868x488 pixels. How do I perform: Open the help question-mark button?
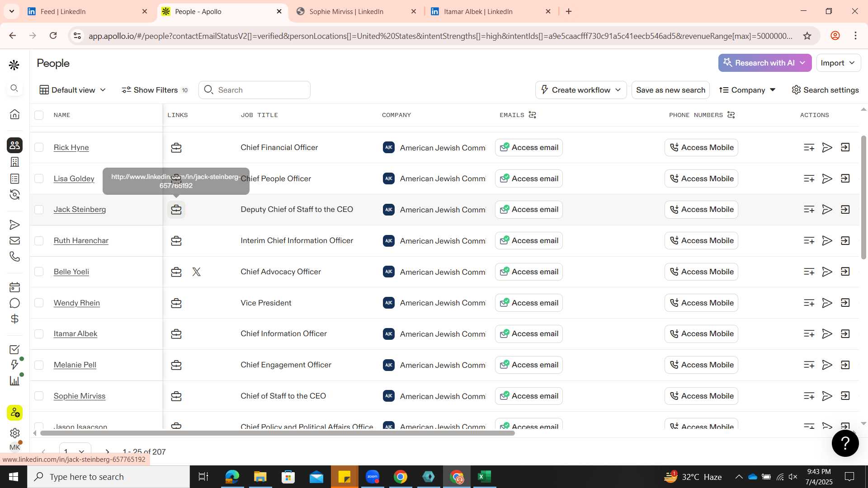click(x=845, y=443)
